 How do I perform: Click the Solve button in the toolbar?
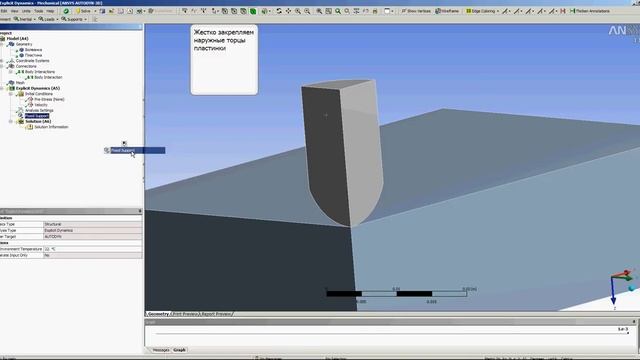(x=83, y=11)
